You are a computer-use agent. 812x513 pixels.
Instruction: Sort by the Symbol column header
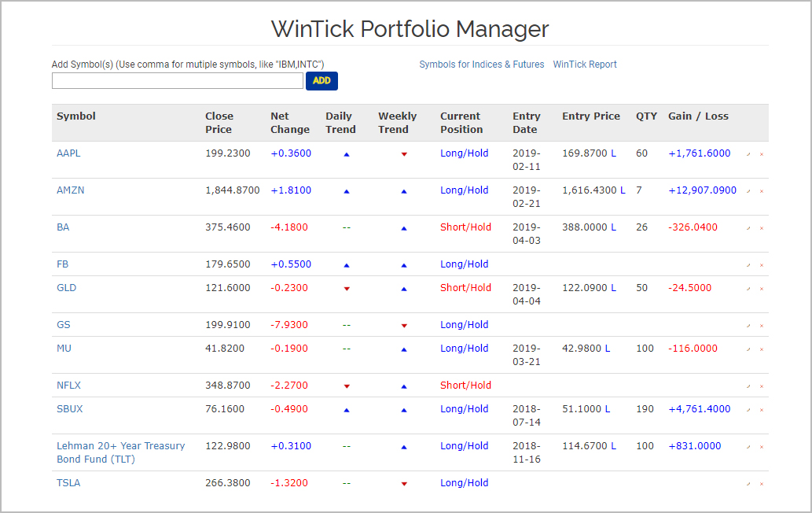click(75, 116)
